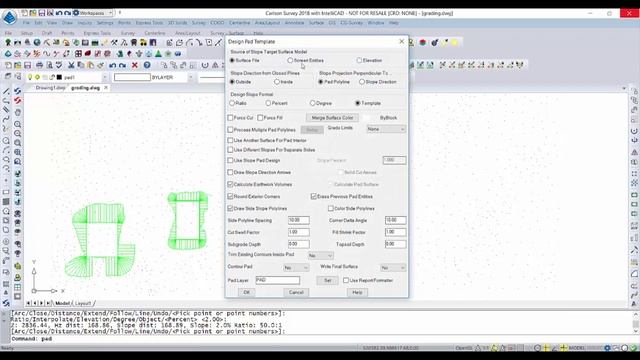The image size is (640, 360).
Task: Click the last-layout navigation arrow beside Model tab
Action: (48, 303)
